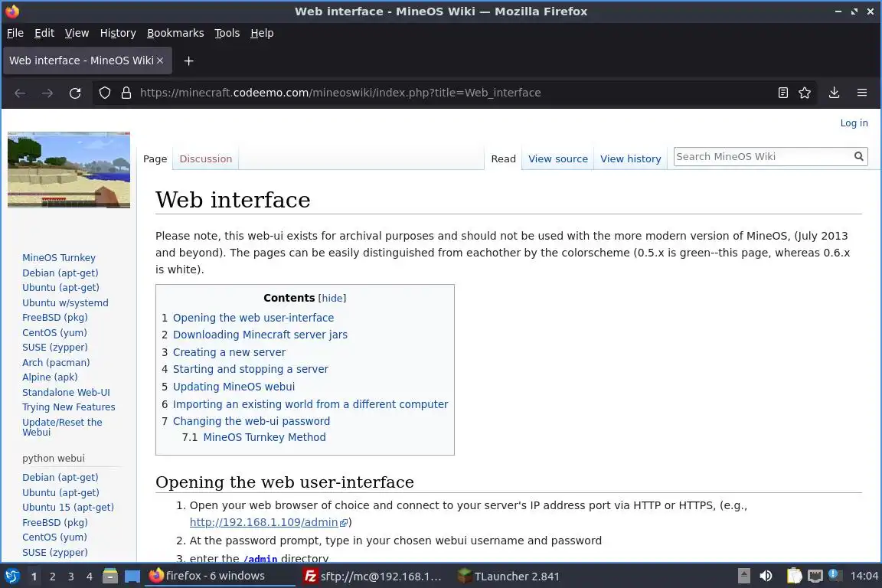The width and height of the screenshot is (882, 588).
Task: Click the removable media eject tray icon
Action: 744,576
